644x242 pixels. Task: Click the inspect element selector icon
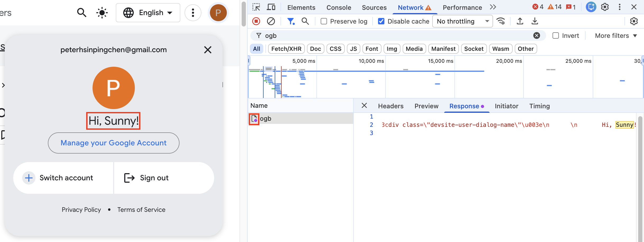click(256, 7)
